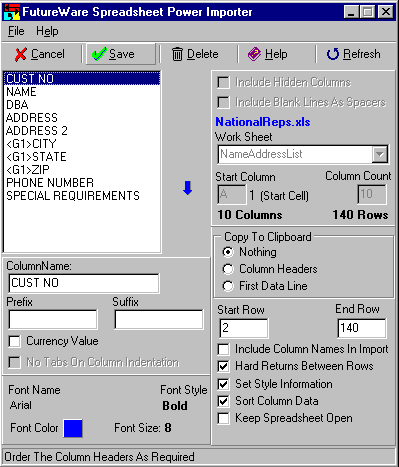Image resolution: width=399 pixels, height=467 pixels.
Task: Click the status bar message
Action: coord(99,457)
